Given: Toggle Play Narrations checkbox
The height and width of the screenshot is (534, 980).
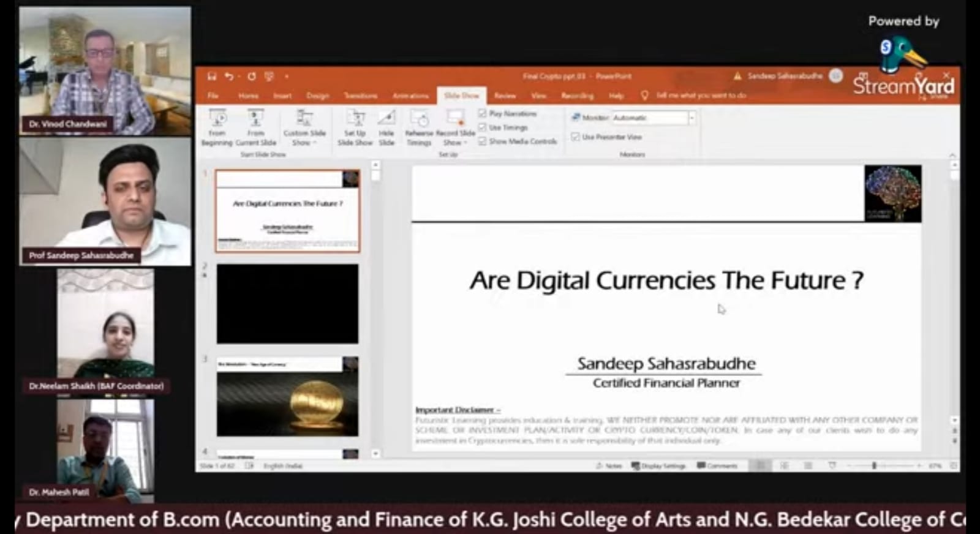Looking at the screenshot, I should [482, 113].
